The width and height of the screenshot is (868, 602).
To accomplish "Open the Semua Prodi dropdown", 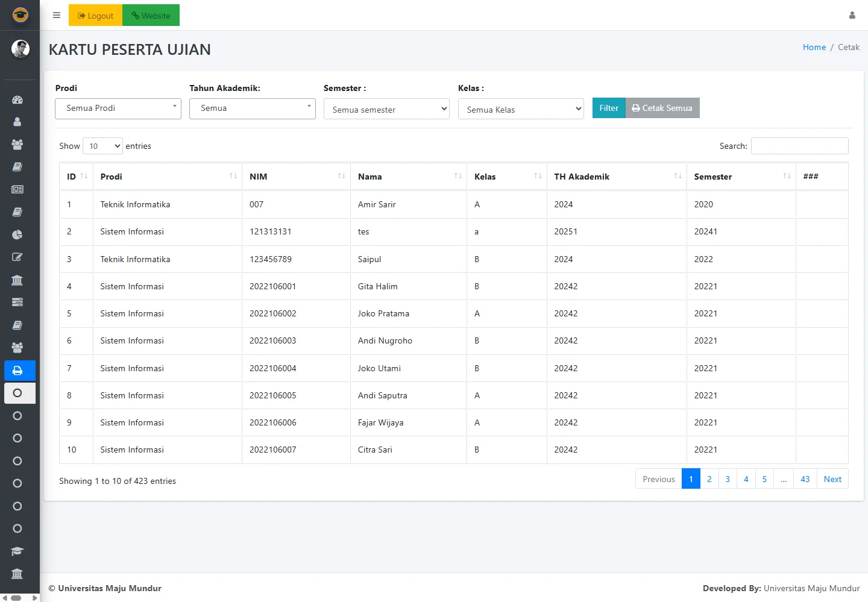I will point(118,108).
